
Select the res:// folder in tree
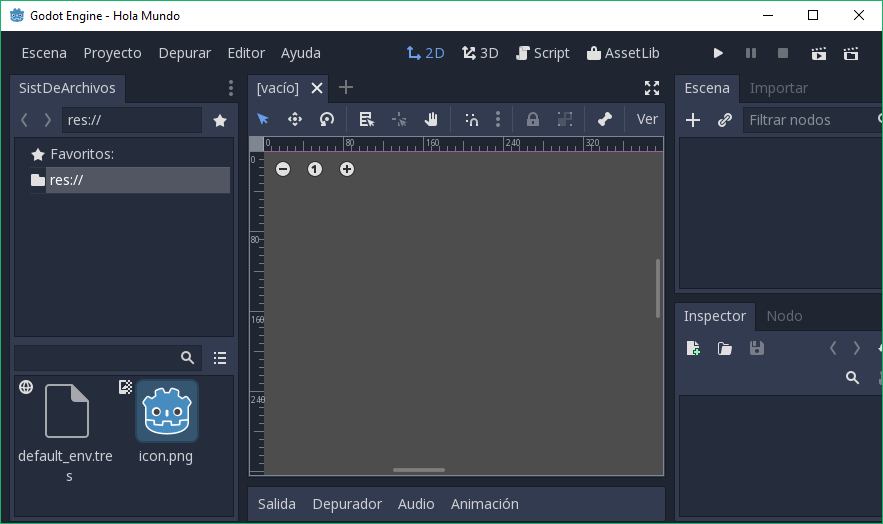click(x=130, y=180)
